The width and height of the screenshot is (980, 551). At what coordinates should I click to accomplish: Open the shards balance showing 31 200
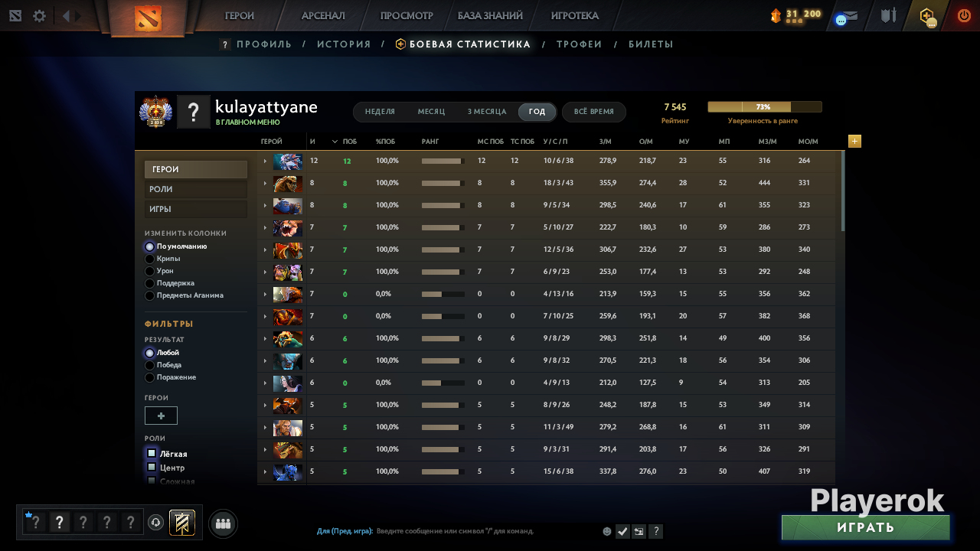795,15
